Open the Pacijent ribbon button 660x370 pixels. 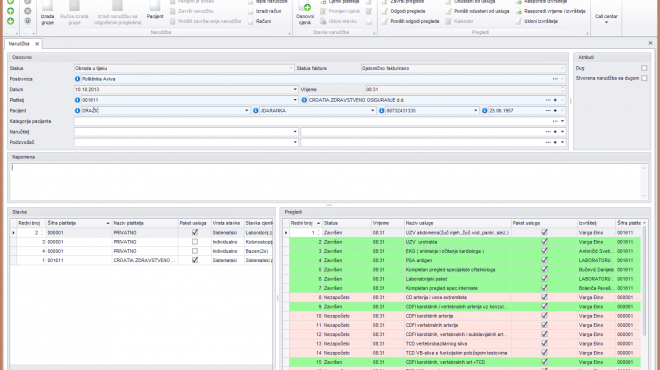(155, 11)
